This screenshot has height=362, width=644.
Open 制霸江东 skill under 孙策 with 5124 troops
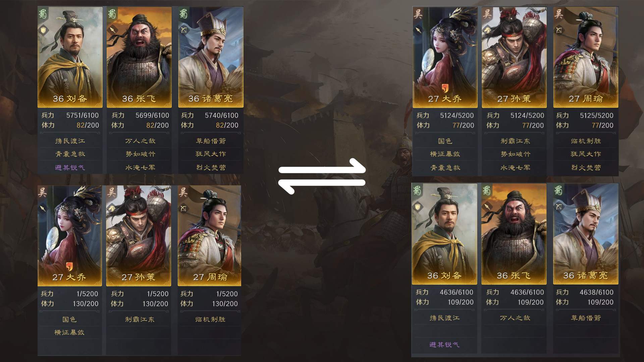tap(515, 141)
